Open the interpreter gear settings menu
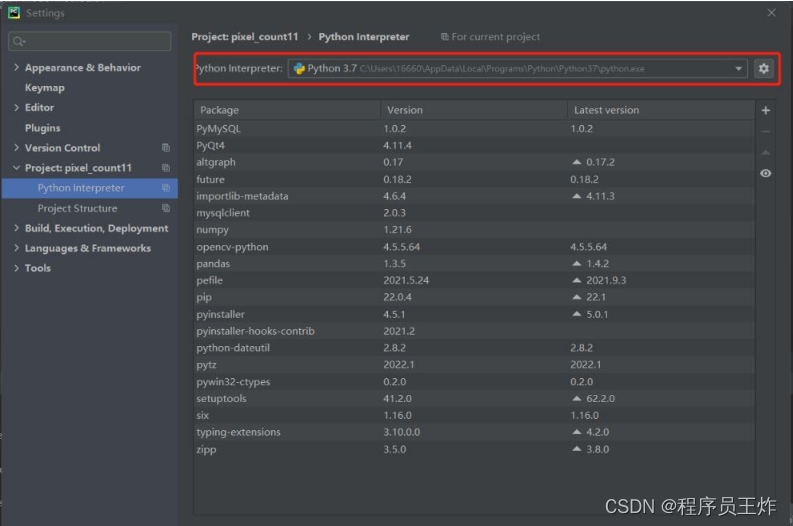793x526 pixels. pos(764,68)
